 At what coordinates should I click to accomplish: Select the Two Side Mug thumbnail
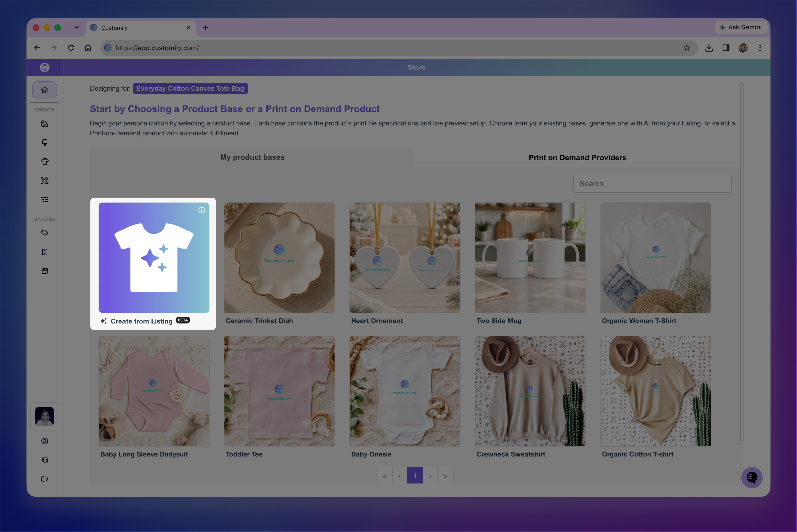coord(530,257)
